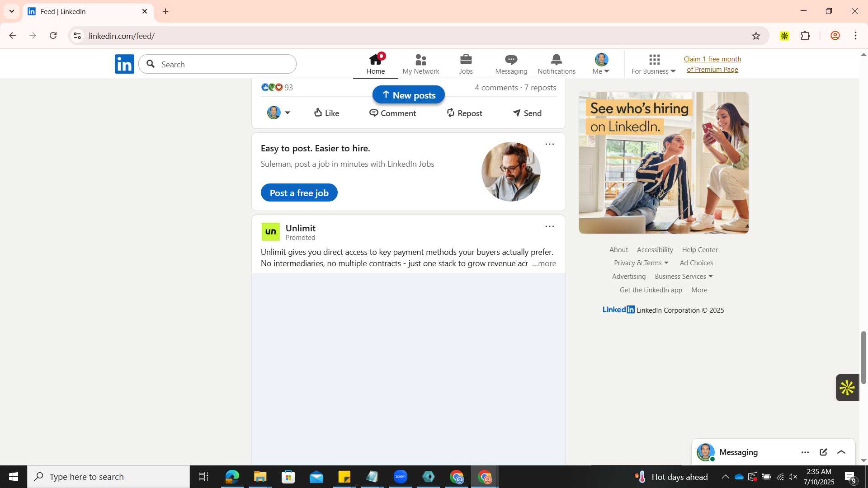
Task: Open the LinkedIn logo home link
Action: (x=124, y=64)
